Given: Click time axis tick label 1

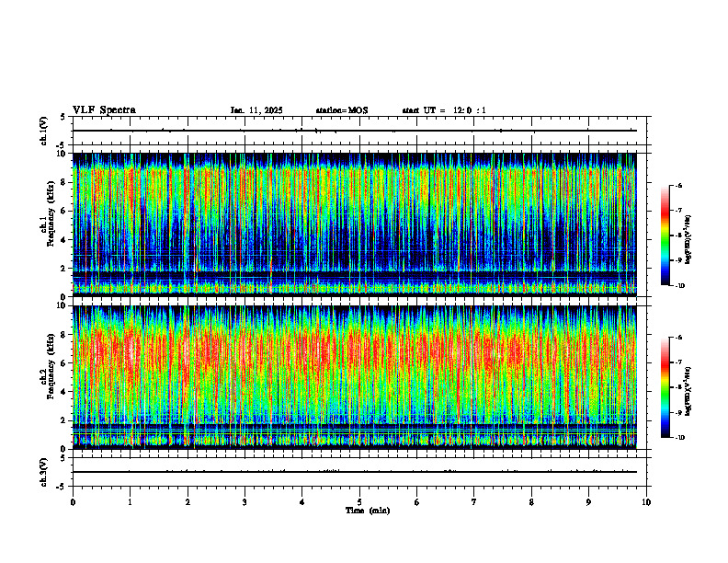Looking at the screenshot, I should coord(130,502).
